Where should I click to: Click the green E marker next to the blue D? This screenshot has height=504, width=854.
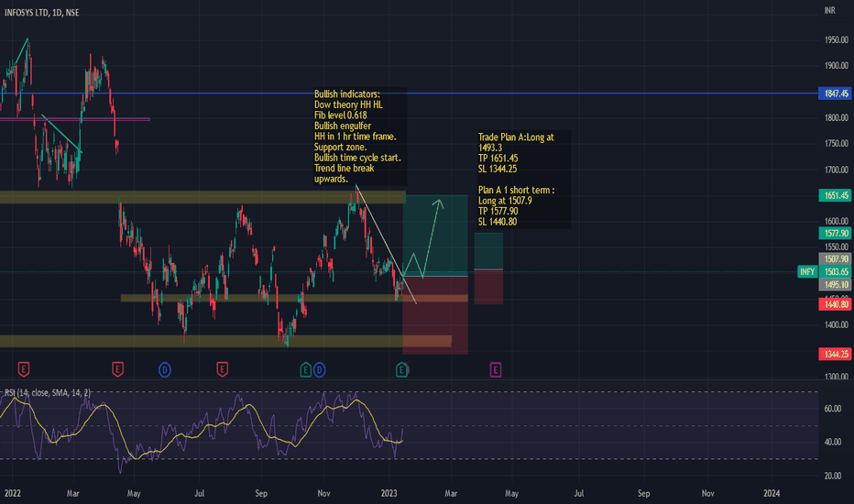[305, 370]
